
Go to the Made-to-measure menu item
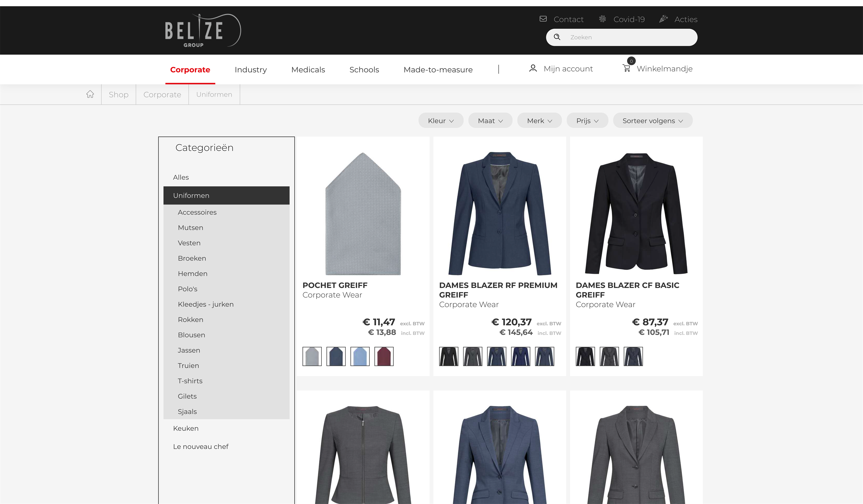click(438, 70)
